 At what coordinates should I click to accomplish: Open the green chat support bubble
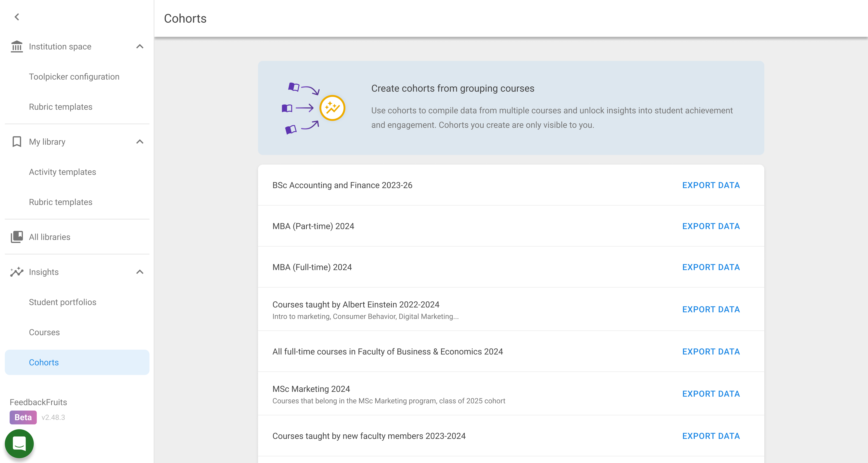[19, 444]
